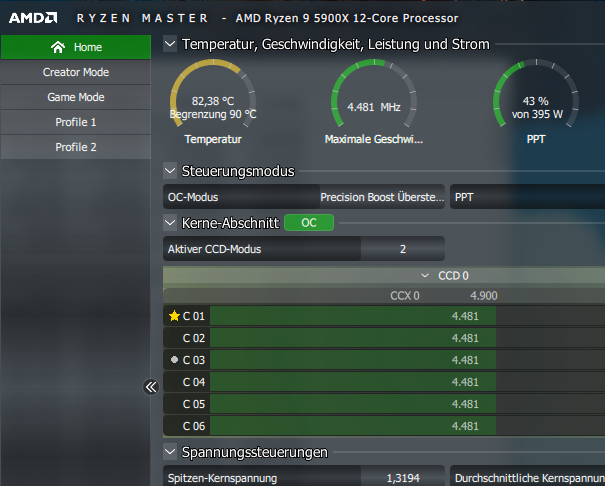Image resolution: width=605 pixels, height=486 pixels.
Task: Open the Home tab in the sidebar
Action: [x=76, y=47]
